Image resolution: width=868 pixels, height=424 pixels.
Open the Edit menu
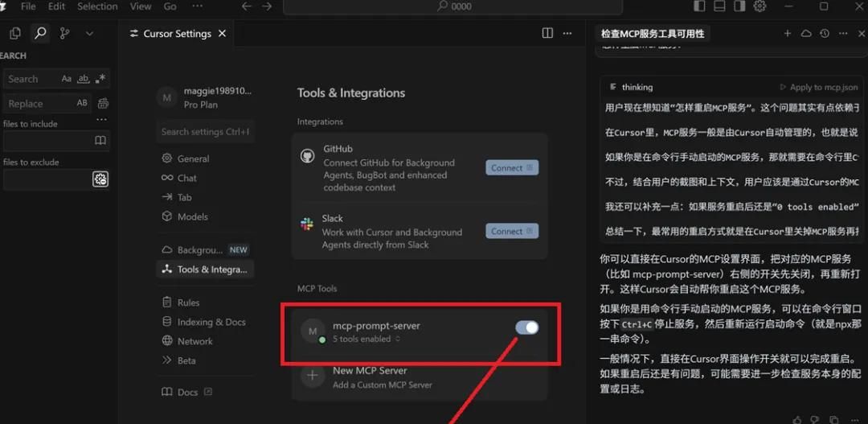pos(56,6)
